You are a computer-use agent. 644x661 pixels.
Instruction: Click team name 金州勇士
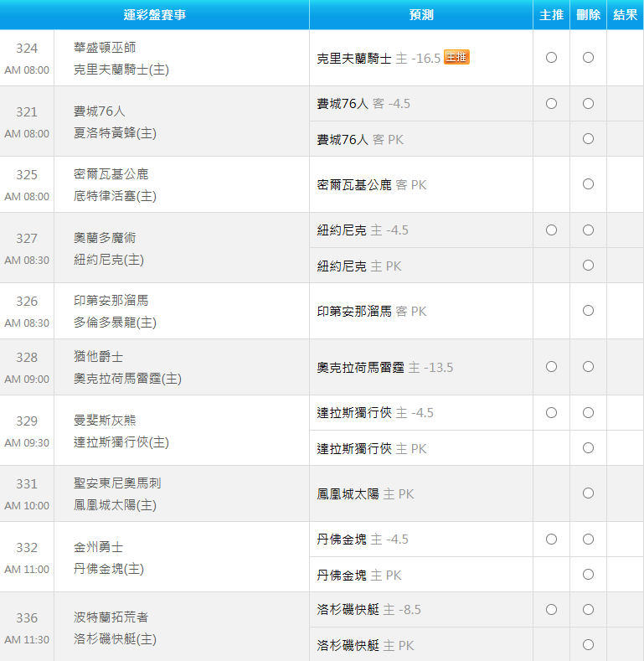click(98, 547)
